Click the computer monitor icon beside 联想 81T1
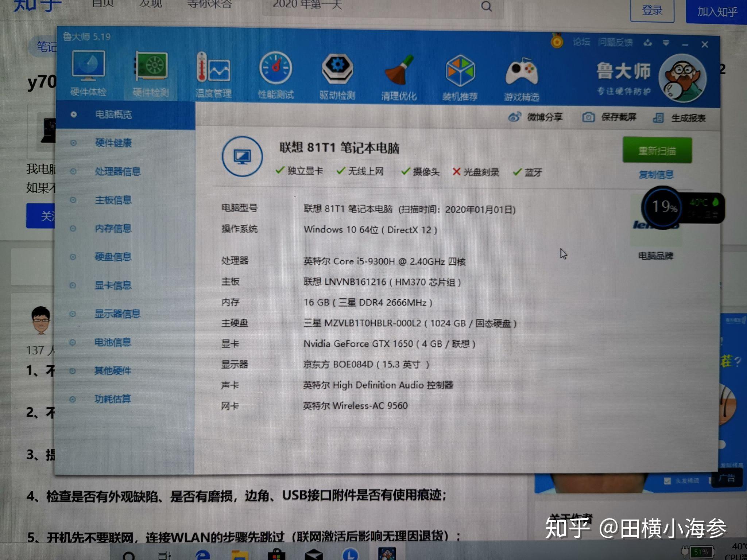The image size is (747, 560). 242,156
